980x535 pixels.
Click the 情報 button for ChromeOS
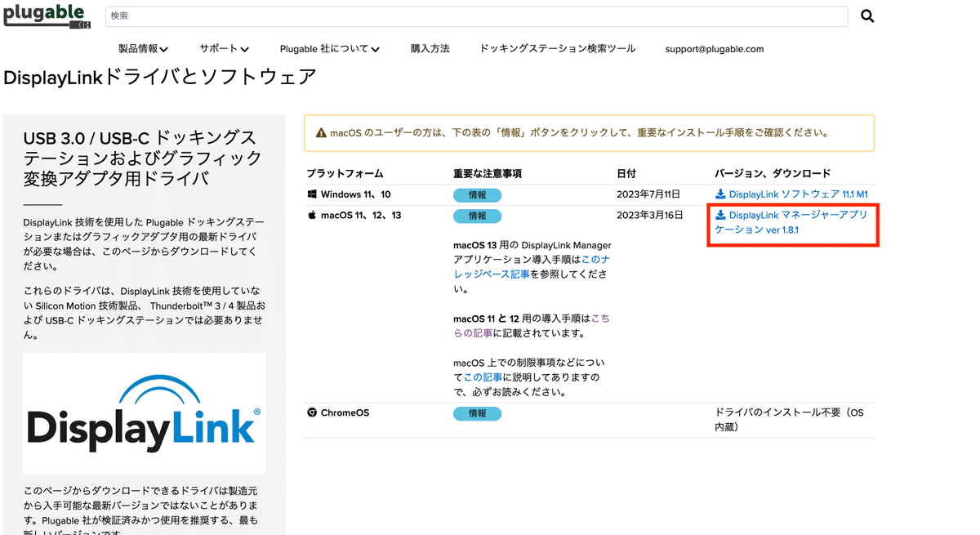pos(477,414)
